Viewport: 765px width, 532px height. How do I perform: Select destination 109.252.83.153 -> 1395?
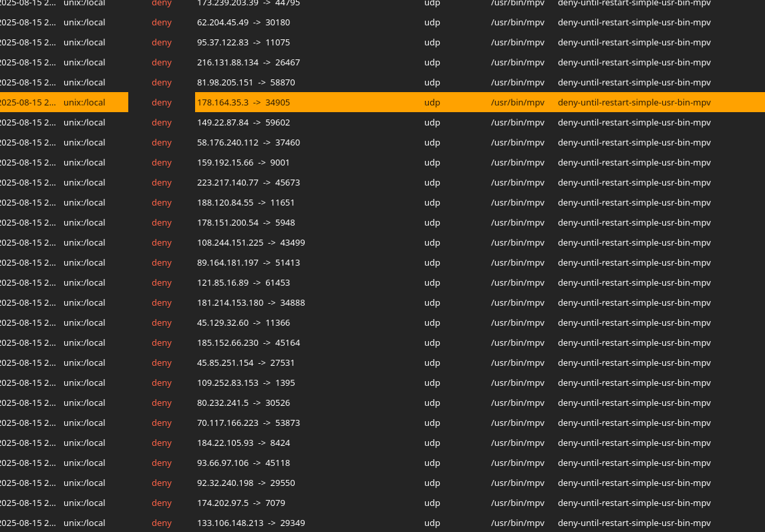click(x=246, y=382)
